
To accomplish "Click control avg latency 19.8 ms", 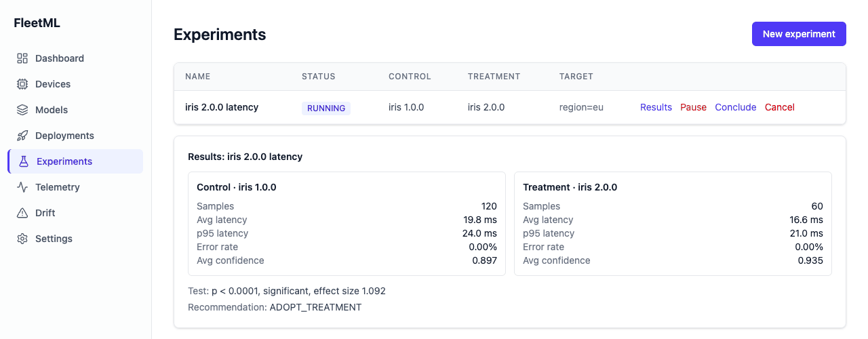I will [480, 220].
